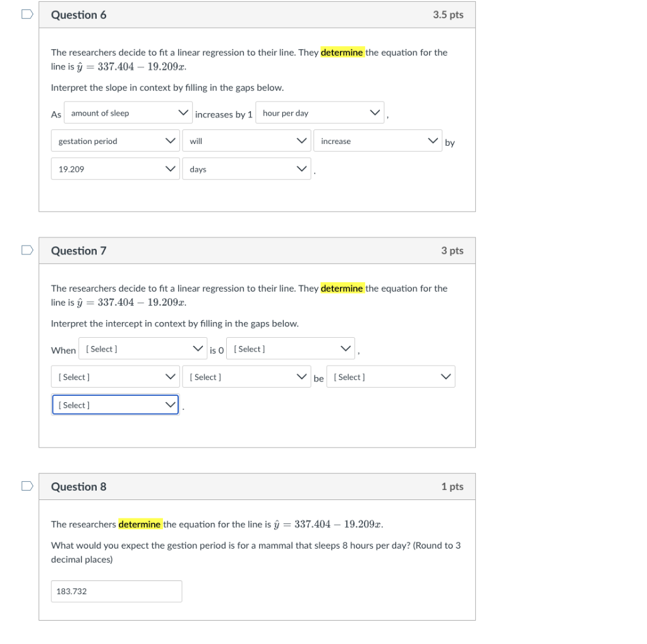The width and height of the screenshot is (647, 644).
Task: Click the 'What would you expect' question text
Action: pyautogui.click(x=256, y=552)
